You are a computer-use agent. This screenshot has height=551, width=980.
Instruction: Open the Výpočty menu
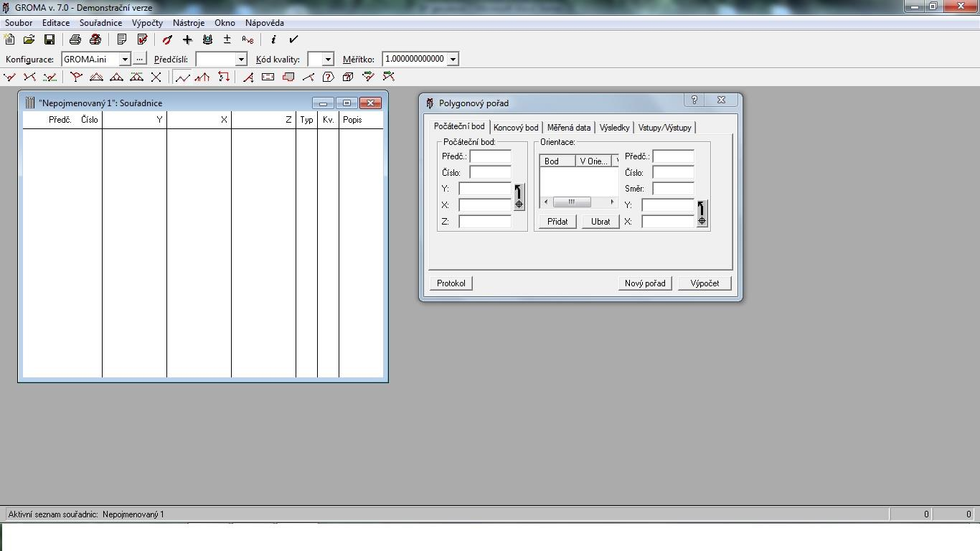(147, 23)
